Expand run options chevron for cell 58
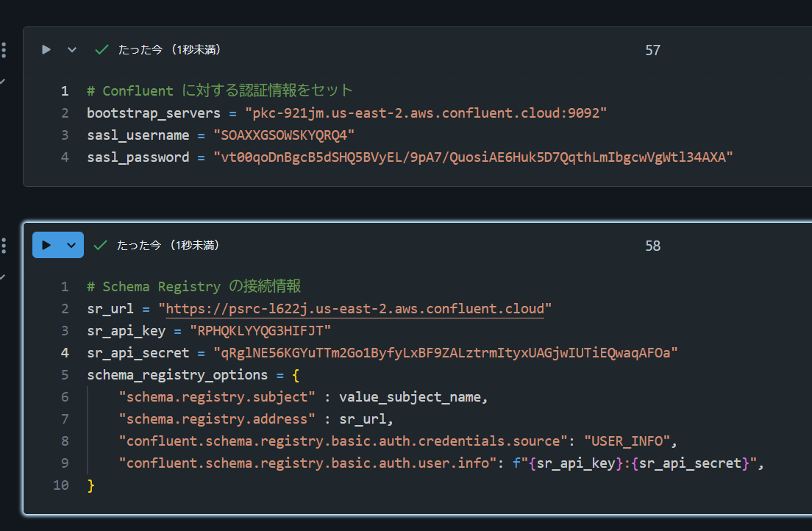 point(71,245)
